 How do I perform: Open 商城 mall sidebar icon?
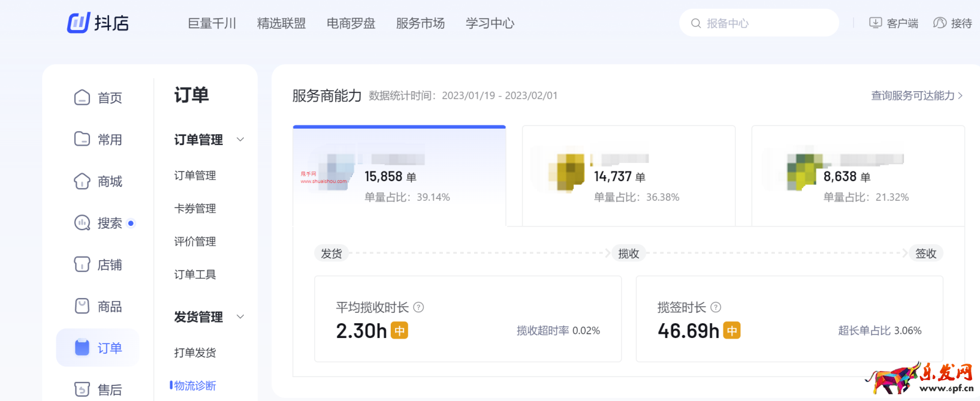[x=82, y=181]
